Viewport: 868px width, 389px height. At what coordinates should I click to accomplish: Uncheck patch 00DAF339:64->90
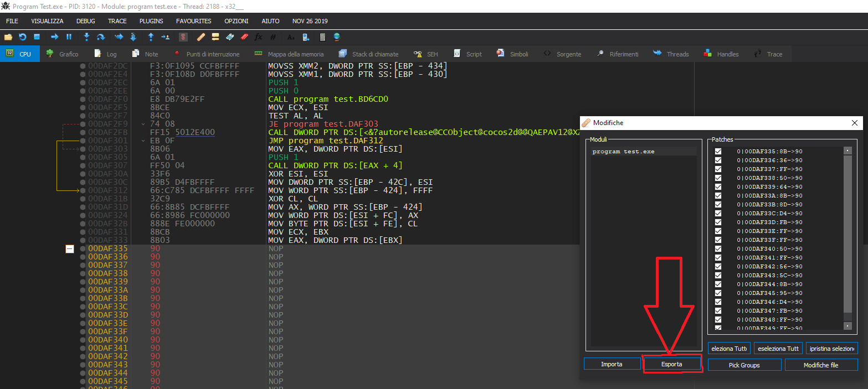pyautogui.click(x=718, y=186)
